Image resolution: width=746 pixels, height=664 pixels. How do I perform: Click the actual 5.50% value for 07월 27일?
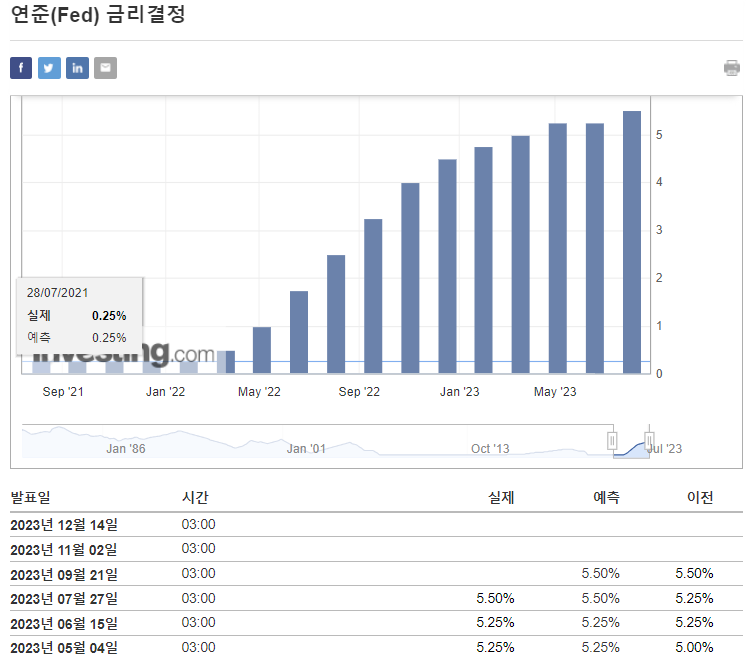495,598
